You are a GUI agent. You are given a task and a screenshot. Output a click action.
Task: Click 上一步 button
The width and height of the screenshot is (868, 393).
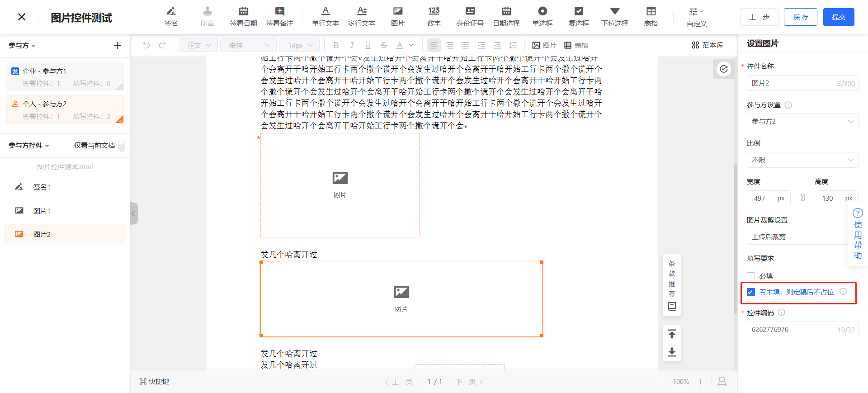759,17
